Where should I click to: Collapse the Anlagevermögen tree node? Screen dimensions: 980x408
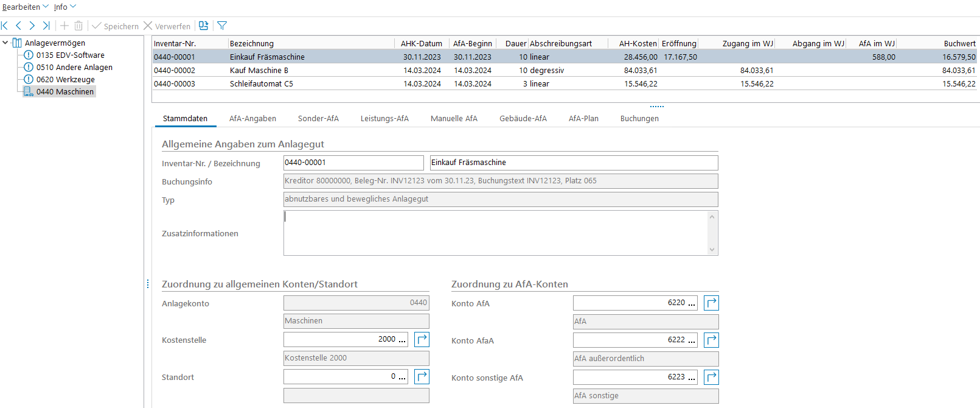(x=5, y=43)
